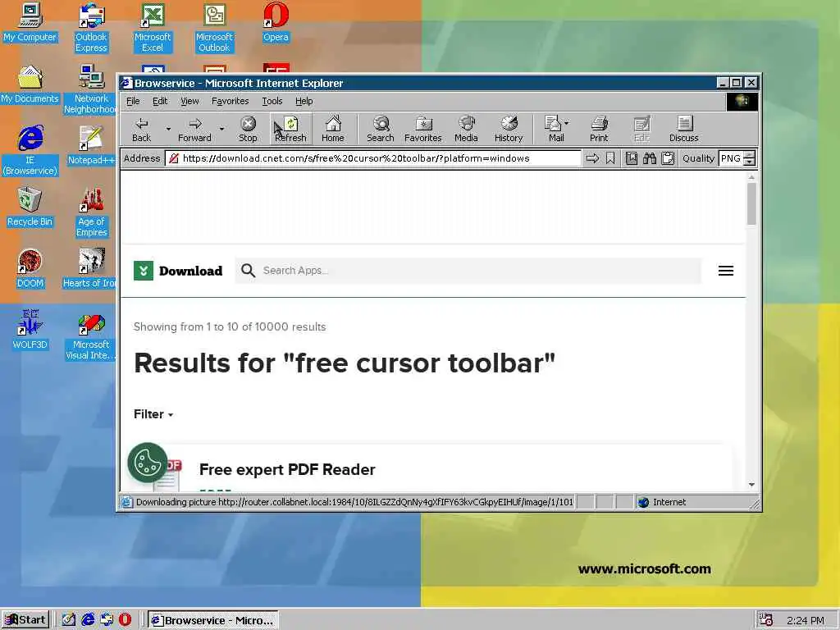Select My Documents desktop icon
Image resolution: width=840 pixels, height=630 pixels.
pyautogui.click(x=30, y=84)
